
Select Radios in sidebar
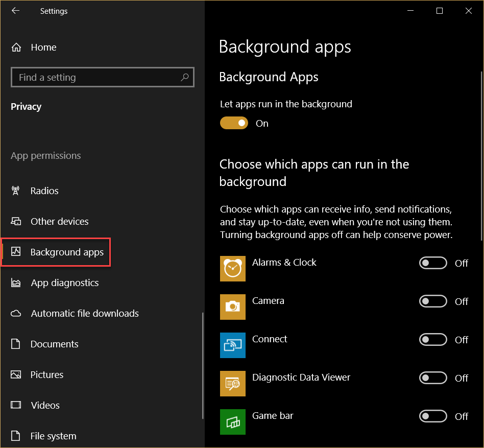pos(102,191)
